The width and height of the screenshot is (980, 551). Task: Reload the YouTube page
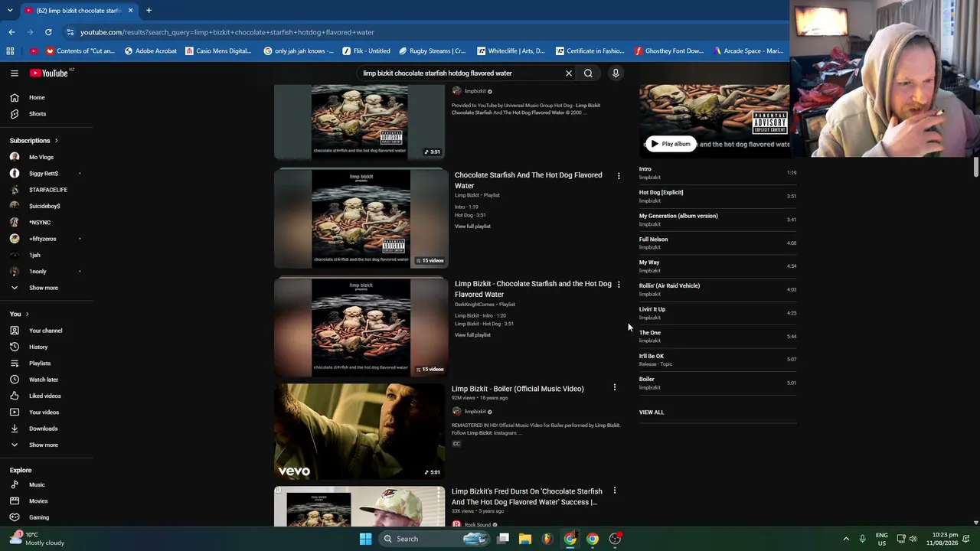coord(48,32)
